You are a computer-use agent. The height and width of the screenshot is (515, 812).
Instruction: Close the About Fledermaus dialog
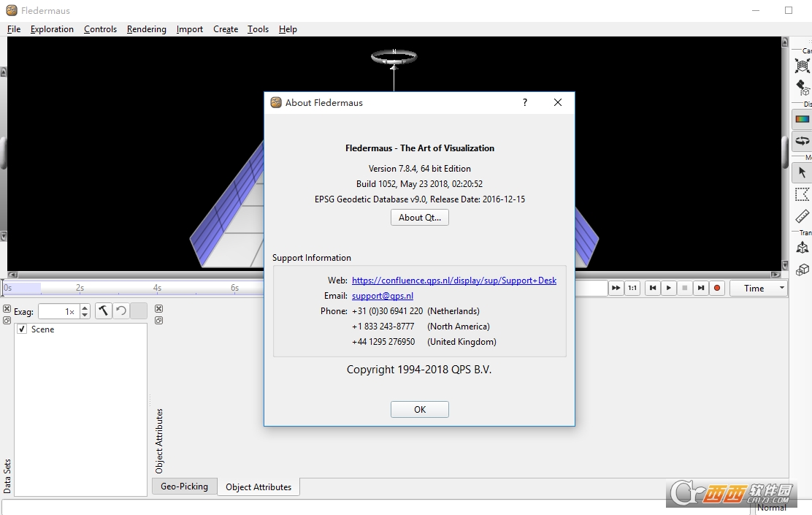(558, 102)
